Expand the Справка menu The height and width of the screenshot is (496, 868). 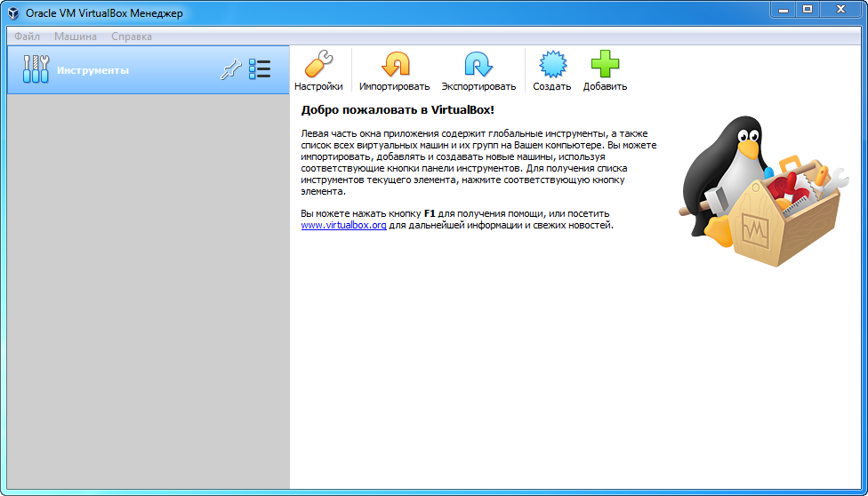[x=132, y=36]
